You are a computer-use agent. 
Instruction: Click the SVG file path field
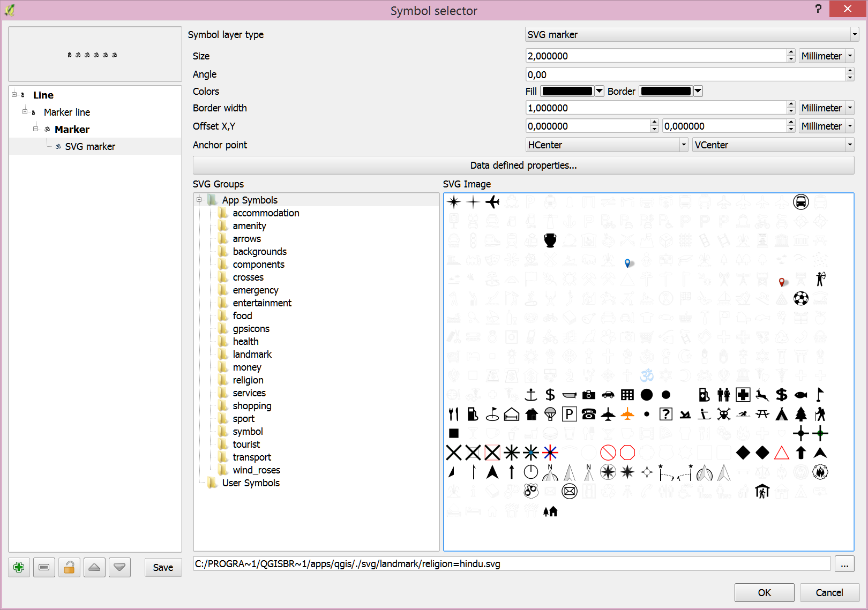click(x=511, y=564)
